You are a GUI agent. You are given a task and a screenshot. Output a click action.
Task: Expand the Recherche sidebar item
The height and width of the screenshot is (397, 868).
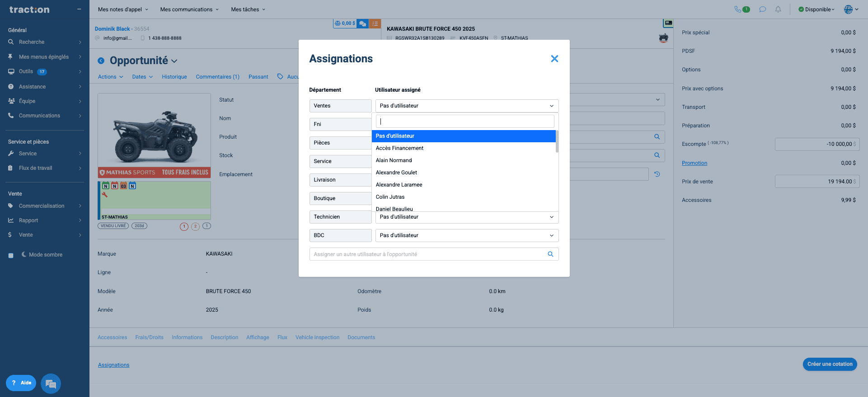(x=45, y=42)
